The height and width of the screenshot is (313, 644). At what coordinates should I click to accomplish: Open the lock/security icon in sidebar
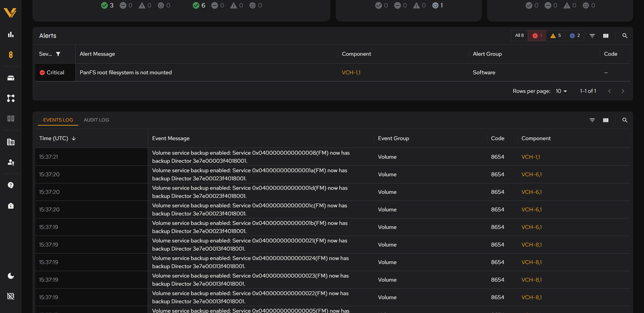pos(11,206)
